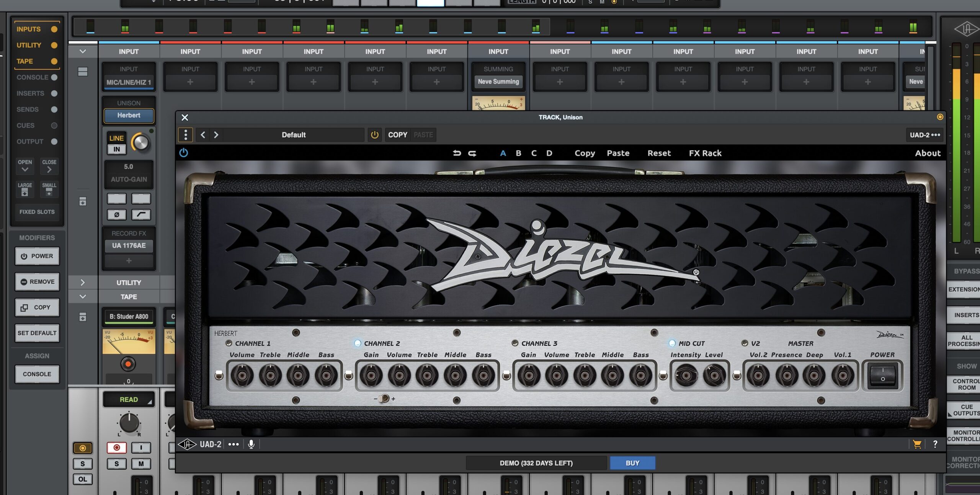980x495 pixels.
Task: Open the question mark help icon
Action: pyautogui.click(x=935, y=444)
